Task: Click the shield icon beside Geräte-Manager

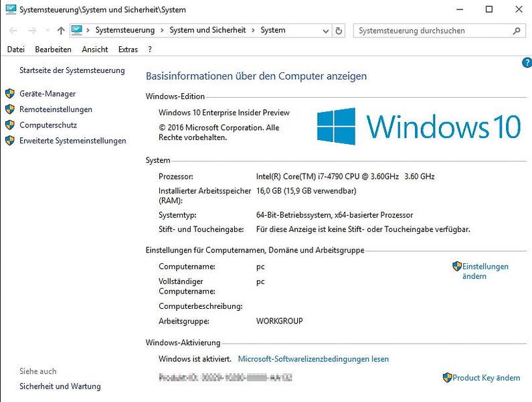Action: 10,93
